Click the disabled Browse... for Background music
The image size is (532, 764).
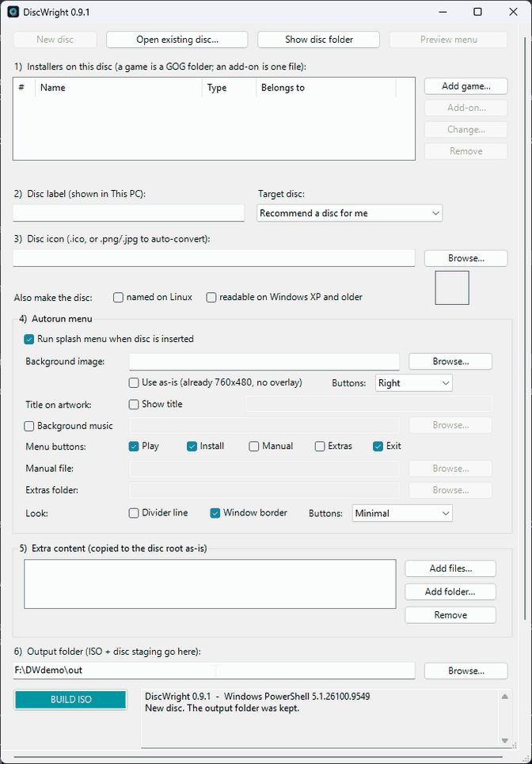pos(450,425)
